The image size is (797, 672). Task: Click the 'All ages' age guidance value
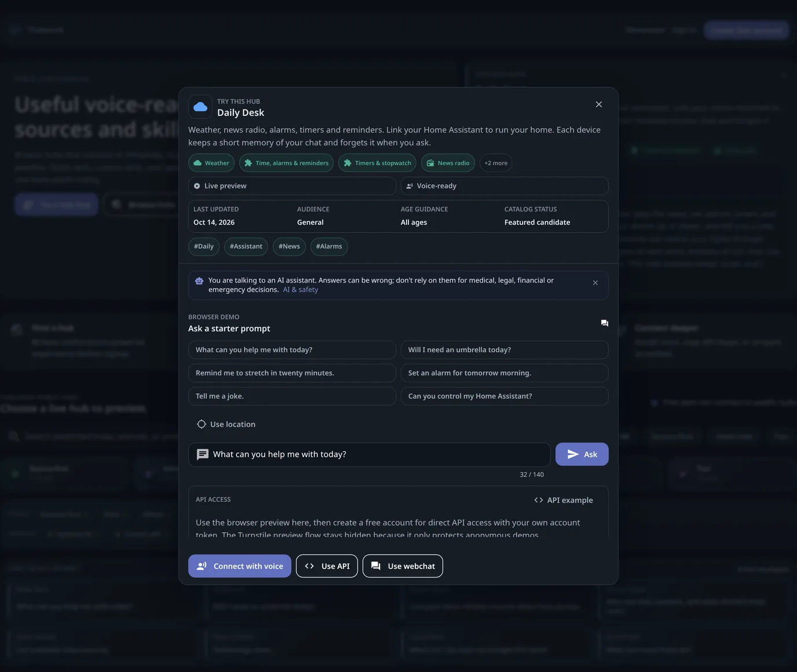click(414, 222)
